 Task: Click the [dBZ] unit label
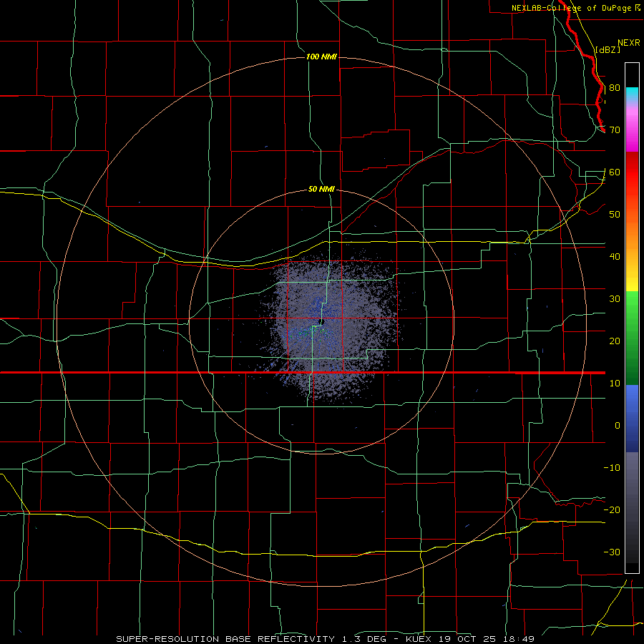tap(608, 49)
